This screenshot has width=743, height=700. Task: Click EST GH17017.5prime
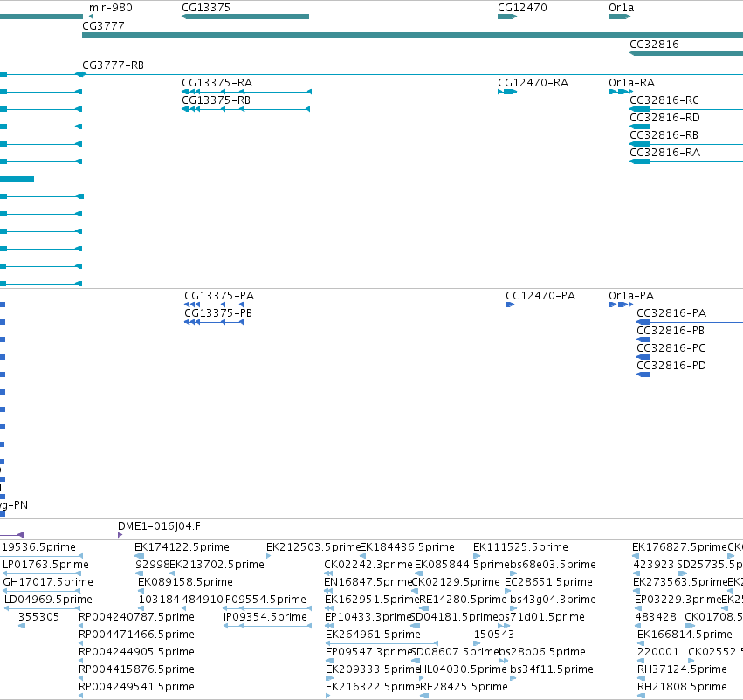[x=48, y=582]
